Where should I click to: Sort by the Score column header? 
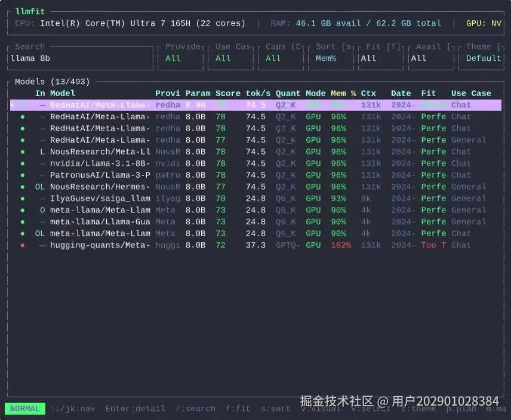[228, 94]
